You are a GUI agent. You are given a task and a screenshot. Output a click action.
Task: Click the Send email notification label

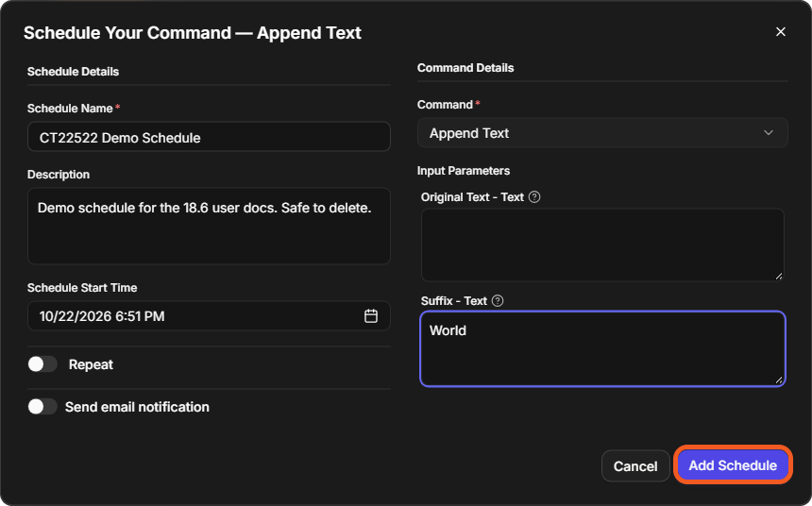point(137,407)
